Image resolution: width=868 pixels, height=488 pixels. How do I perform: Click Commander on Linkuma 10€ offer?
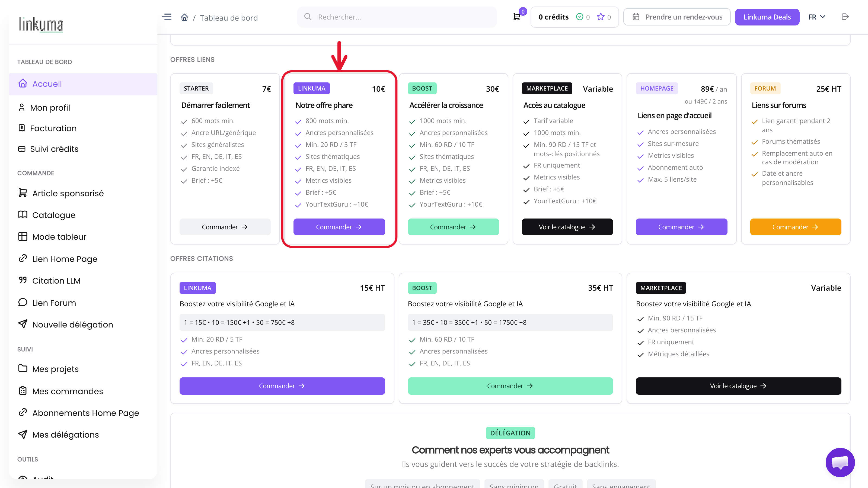339,227
